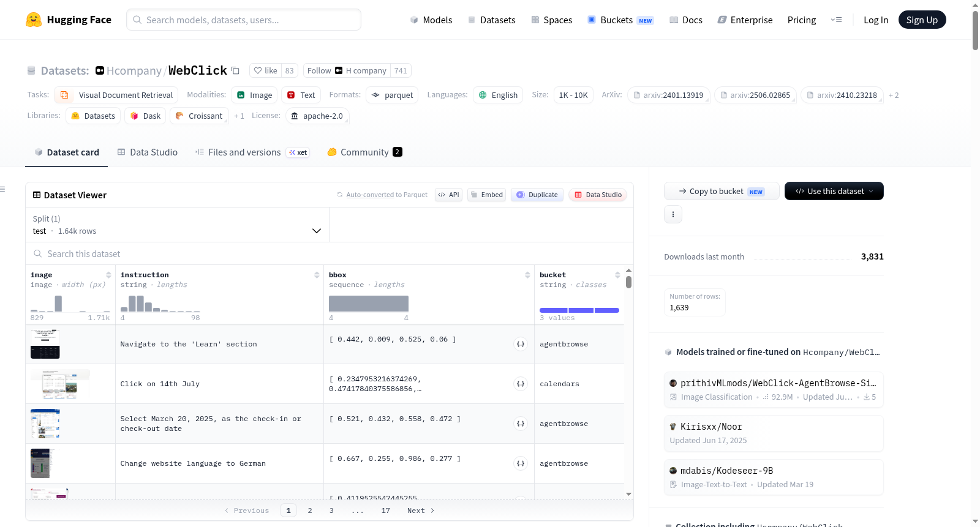980x527 pixels.
Task: Click the Sign Up button
Action: pos(922,20)
